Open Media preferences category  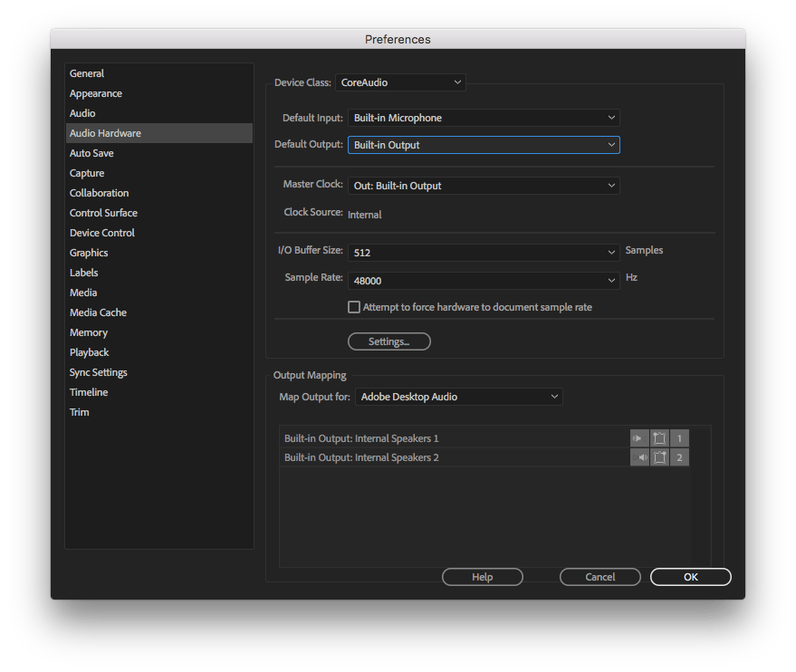158,293
